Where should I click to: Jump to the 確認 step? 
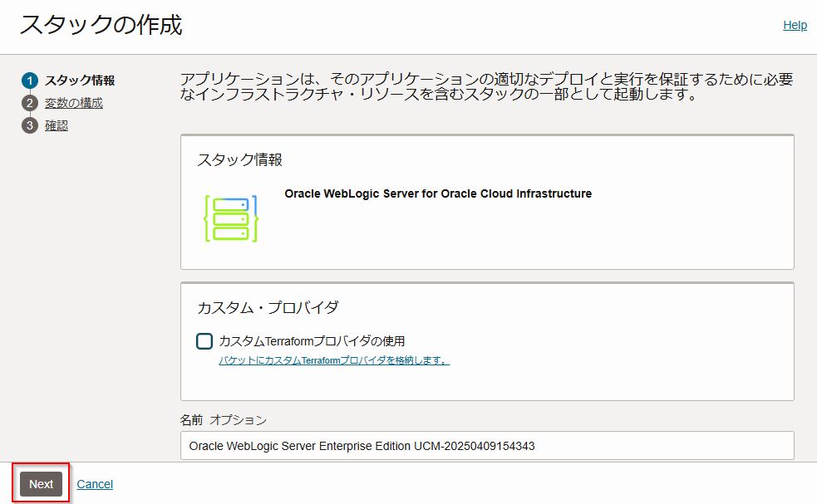(x=57, y=126)
